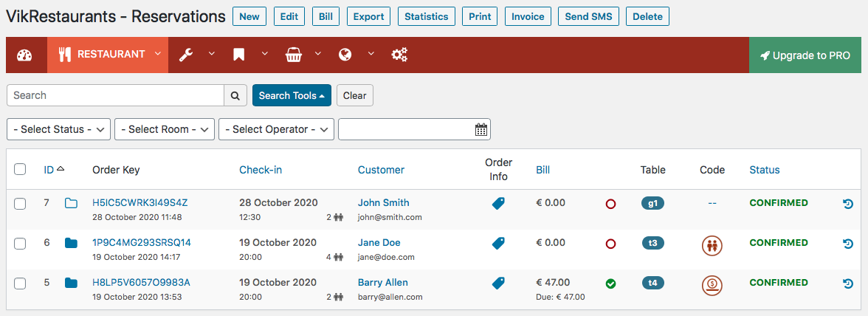This screenshot has width=868, height=316.
Task: Open the Statistics button
Action: 427,16
